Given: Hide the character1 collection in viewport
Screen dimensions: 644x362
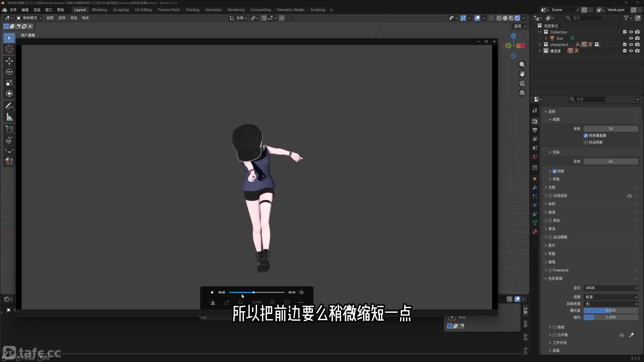Looking at the screenshot, I should pyautogui.click(x=631, y=44).
